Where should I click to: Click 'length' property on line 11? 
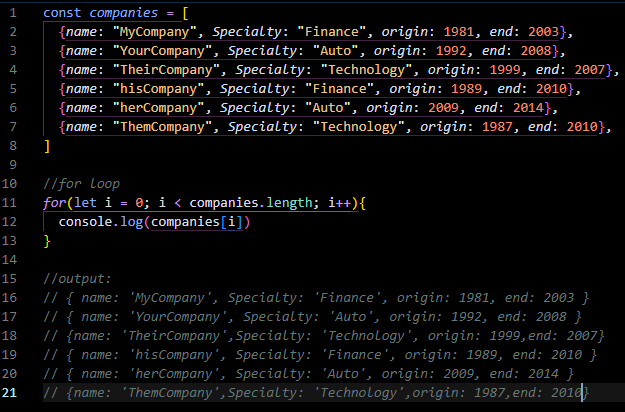click(x=289, y=203)
